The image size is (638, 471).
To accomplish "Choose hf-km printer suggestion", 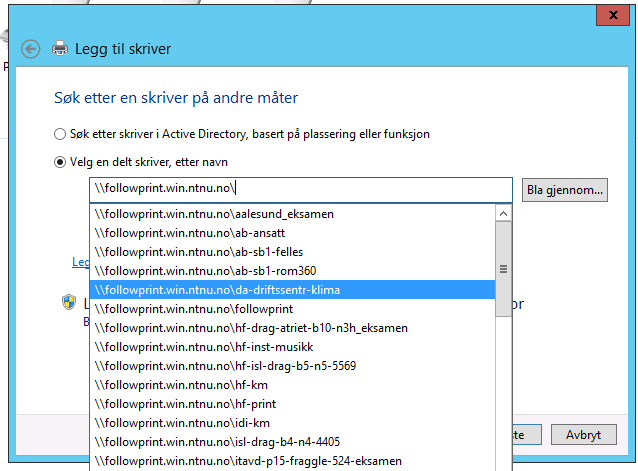I will pyautogui.click(x=292, y=385).
